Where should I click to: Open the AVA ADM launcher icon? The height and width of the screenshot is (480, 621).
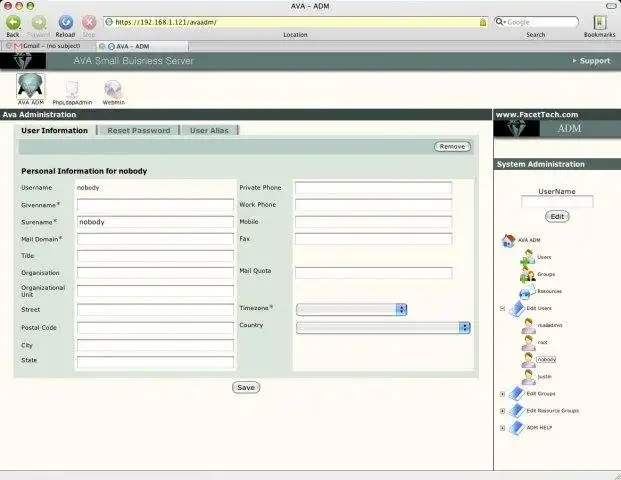coord(30,86)
